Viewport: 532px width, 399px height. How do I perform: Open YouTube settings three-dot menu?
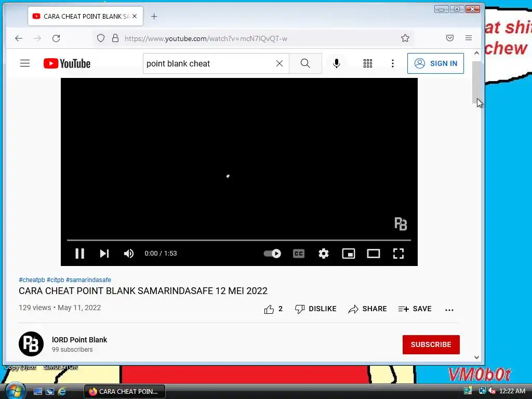point(393,63)
